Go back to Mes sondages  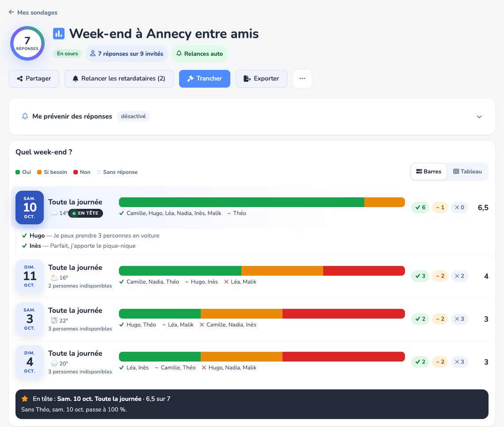tap(33, 12)
